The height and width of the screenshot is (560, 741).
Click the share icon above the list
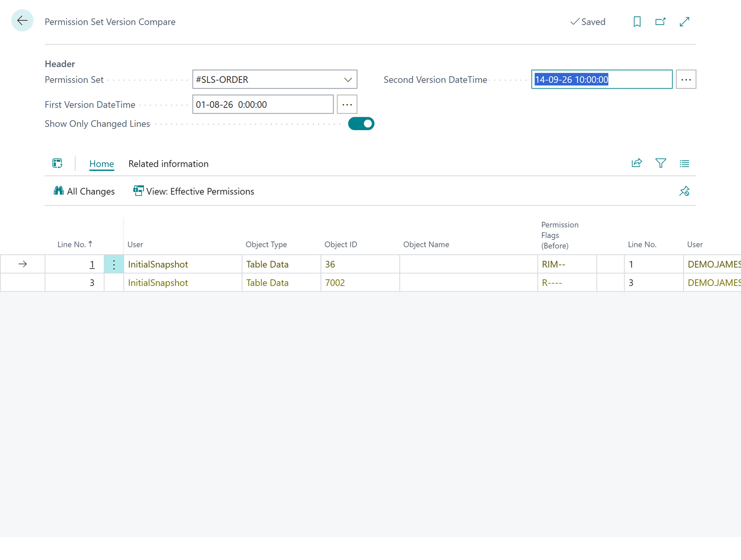point(637,163)
